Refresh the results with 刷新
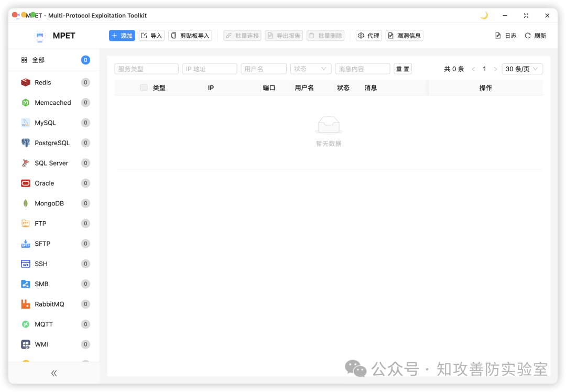Image resolution: width=566 pixels, height=392 pixels. click(x=535, y=35)
